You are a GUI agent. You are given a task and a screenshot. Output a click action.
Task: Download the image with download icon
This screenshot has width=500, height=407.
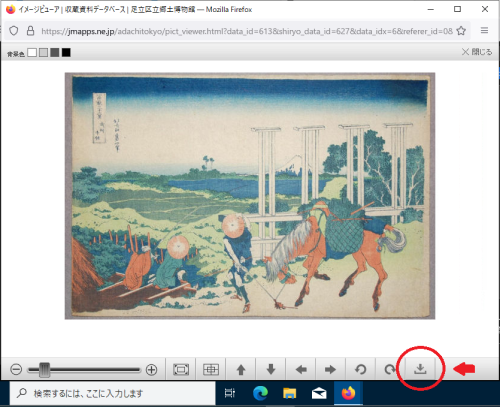tap(420, 369)
